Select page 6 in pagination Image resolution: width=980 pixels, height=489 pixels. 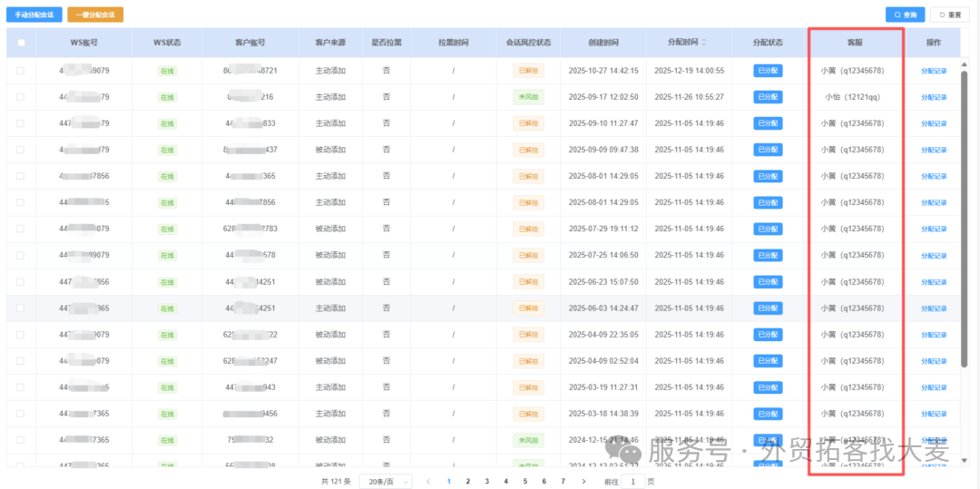point(544,482)
